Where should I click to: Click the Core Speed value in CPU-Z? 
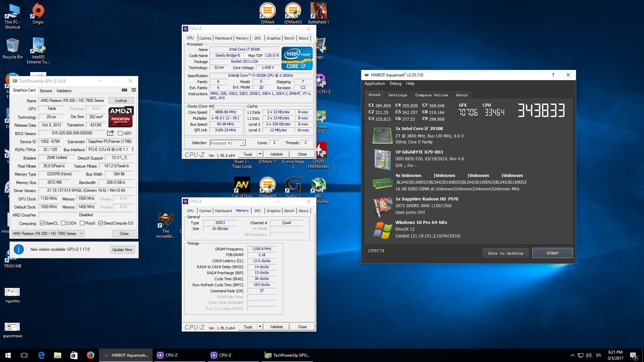(225, 112)
